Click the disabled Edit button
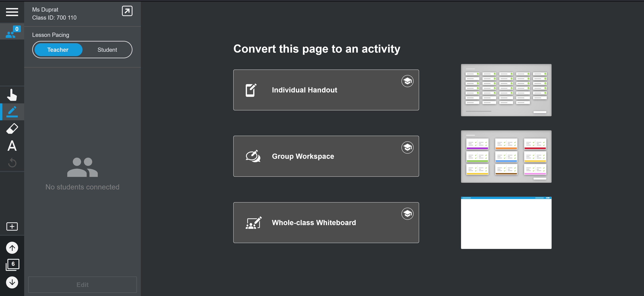The width and height of the screenshot is (644, 296). point(83,284)
